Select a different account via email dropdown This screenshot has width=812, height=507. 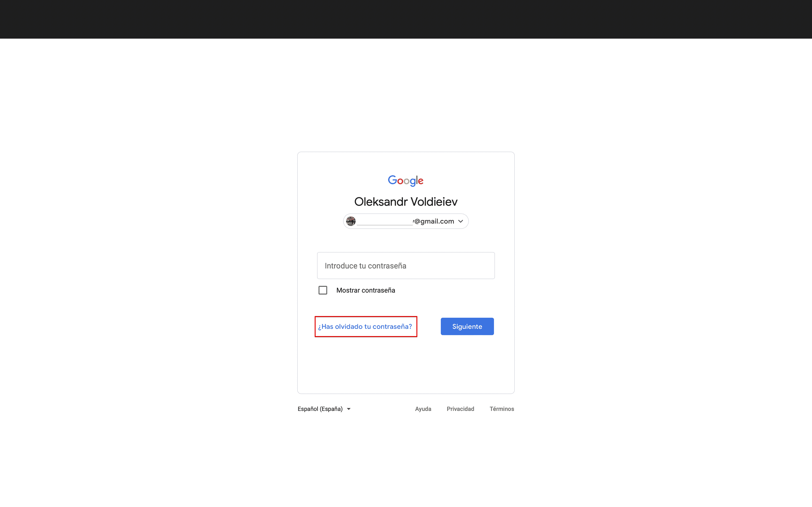[460, 221]
